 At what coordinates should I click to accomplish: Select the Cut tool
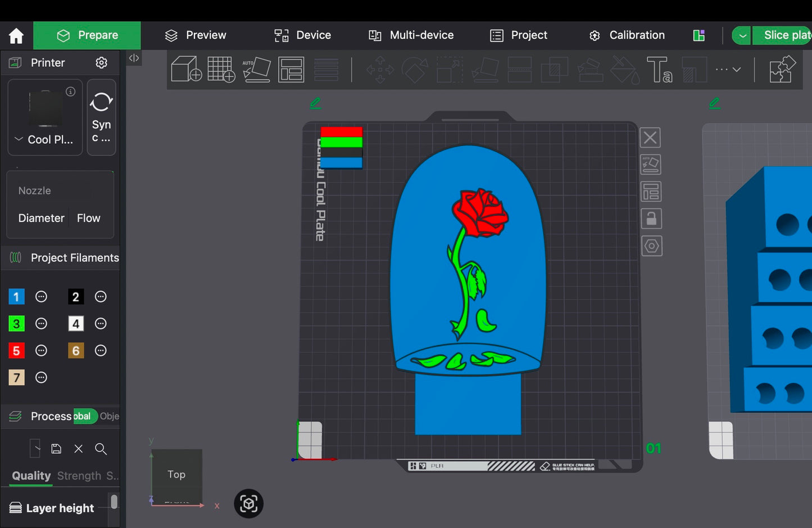pyautogui.click(x=520, y=70)
